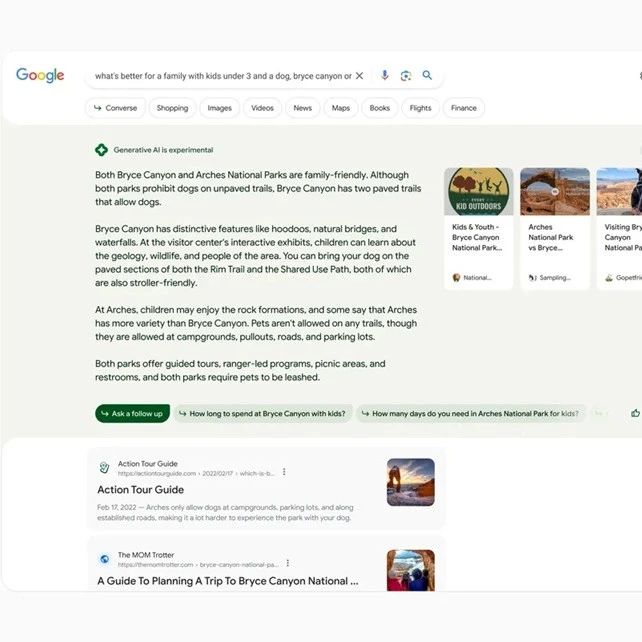
Task: Open the Action Tour Guide result title
Action: click(140, 490)
